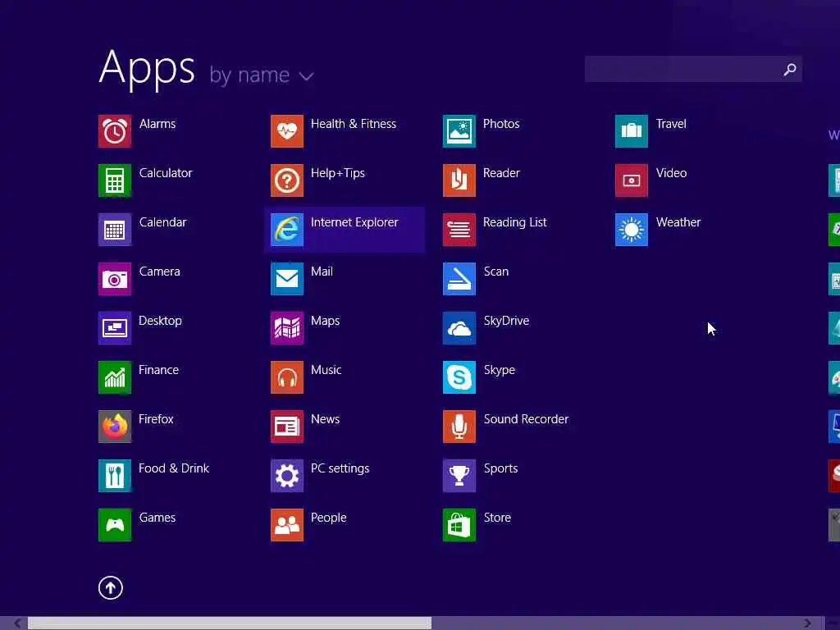Open the Maps app icon
The width and height of the screenshot is (840, 630).
tap(287, 328)
